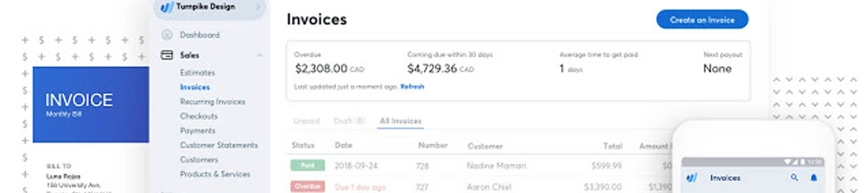
Task: Switch to the Draft tab
Action: (349, 121)
